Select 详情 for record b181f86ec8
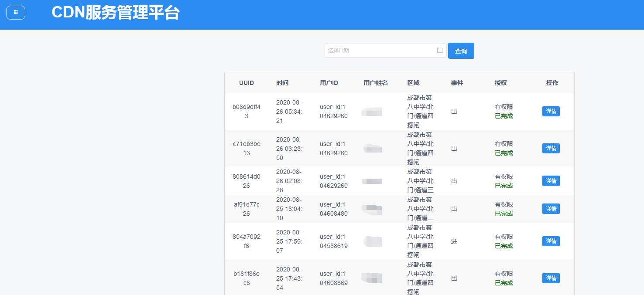This screenshot has width=644, height=295. pyautogui.click(x=551, y=278)
